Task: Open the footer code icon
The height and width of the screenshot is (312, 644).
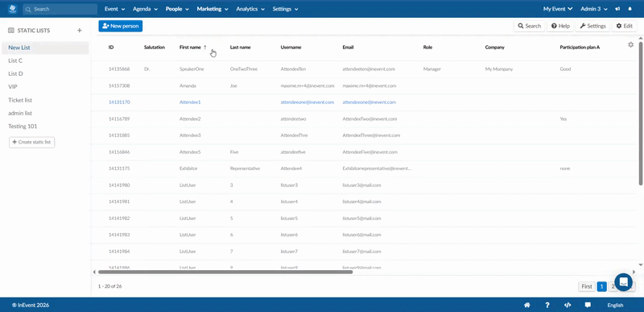Action: pos(568,305)
